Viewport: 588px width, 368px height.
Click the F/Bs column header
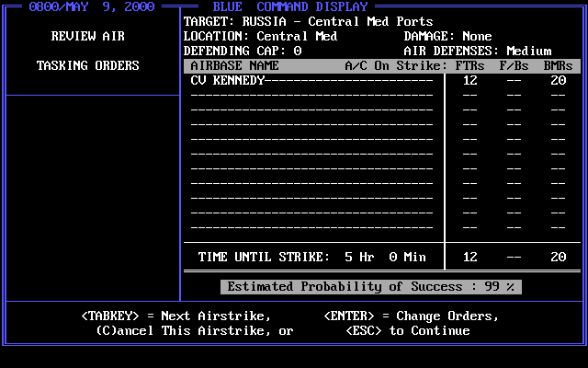[x=514, y=65]
